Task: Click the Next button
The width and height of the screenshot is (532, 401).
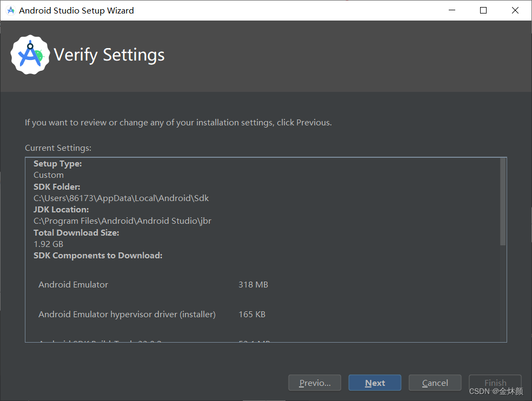Action: pos(375,383)
